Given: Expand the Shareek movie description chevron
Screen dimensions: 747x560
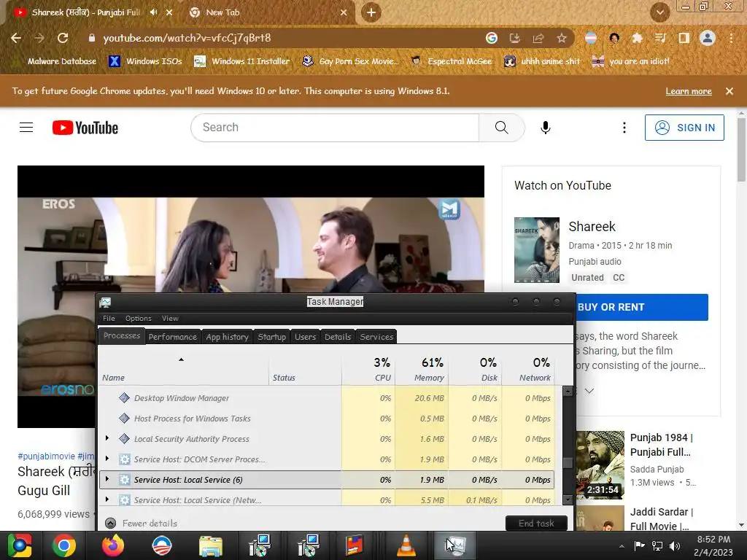Looking at the screenshot, I should [x=589, y=391].
